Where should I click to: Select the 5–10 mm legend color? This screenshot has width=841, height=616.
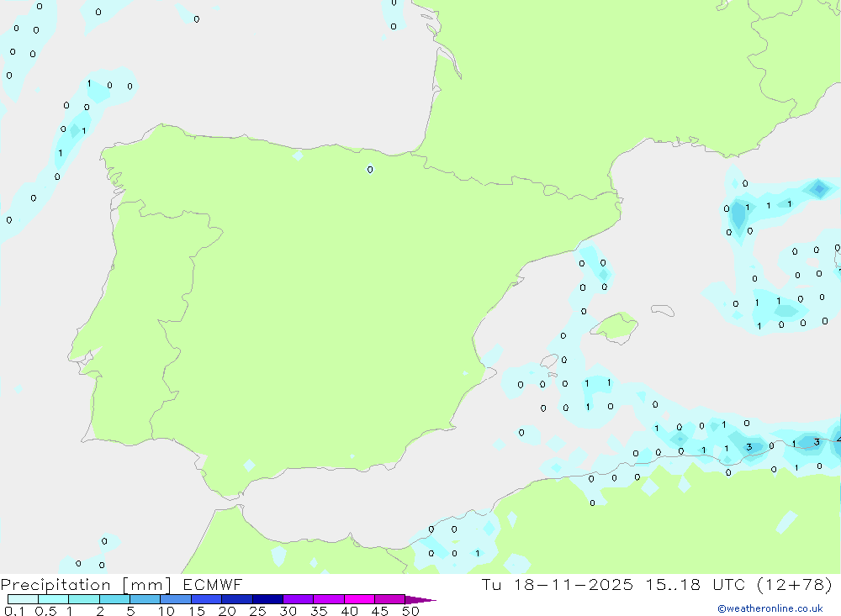click(145, 599)
